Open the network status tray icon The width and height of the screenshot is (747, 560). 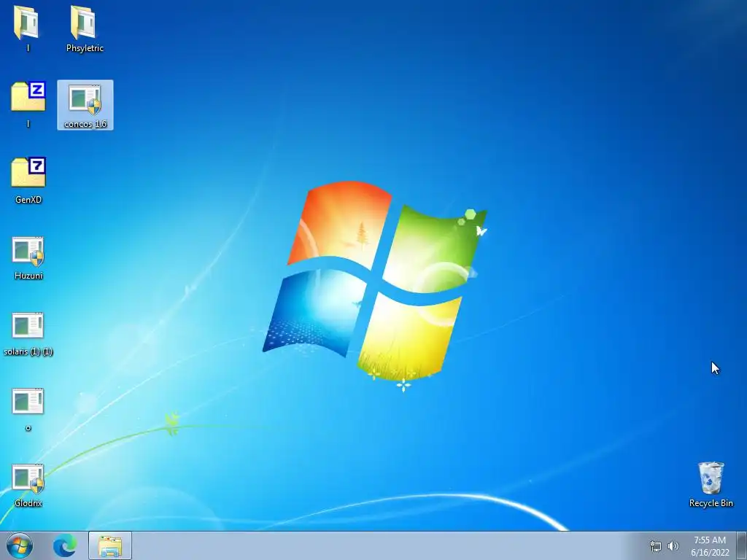tap(656, 546)
